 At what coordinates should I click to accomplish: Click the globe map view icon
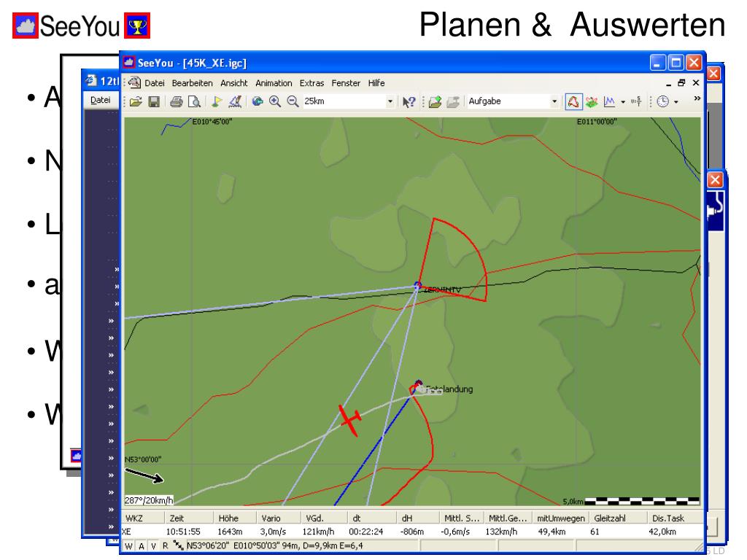[x=258, y=101]
